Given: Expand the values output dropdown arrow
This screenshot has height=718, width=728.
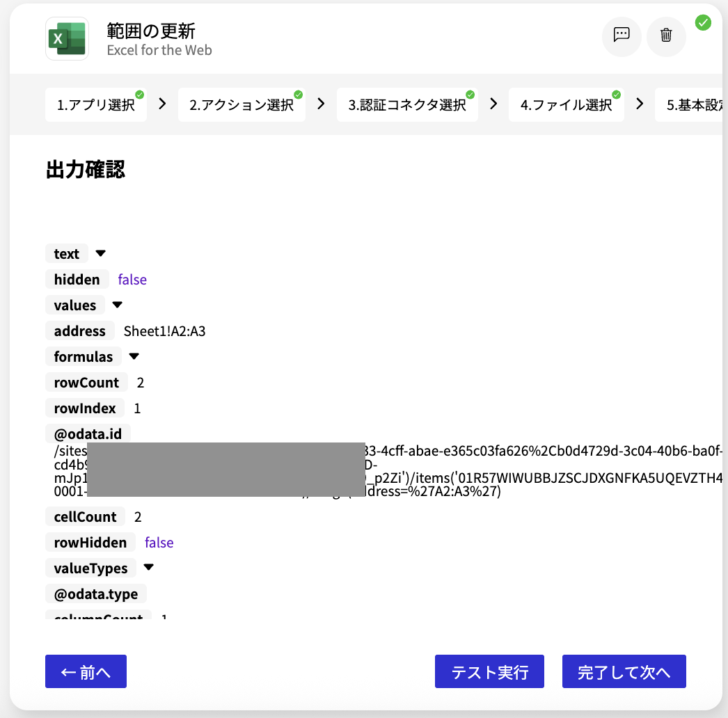Looking at the screenshot, I should click(x=117, y=305).
